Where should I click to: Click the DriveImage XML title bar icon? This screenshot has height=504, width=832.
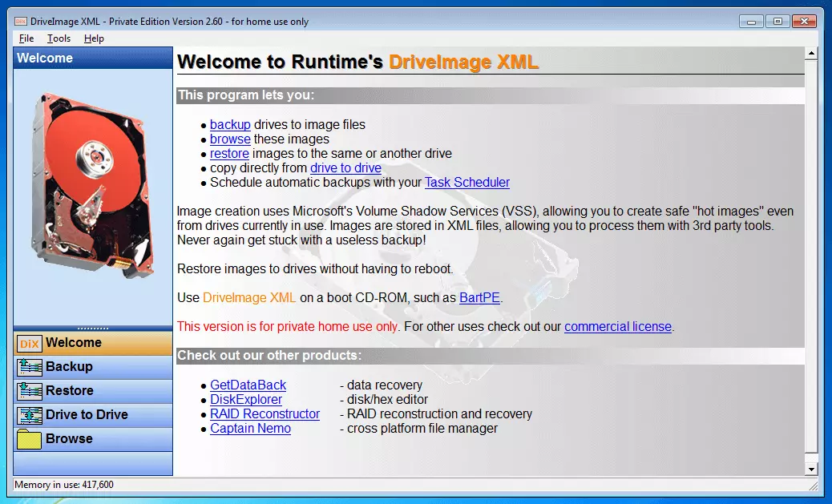click(x=21, y=22)
